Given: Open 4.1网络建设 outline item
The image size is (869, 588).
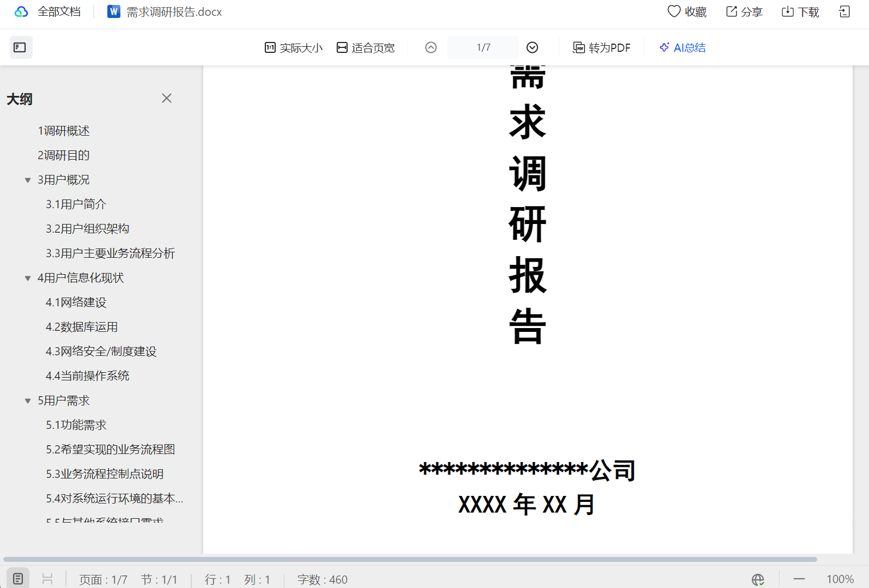Looking at the screenshot, I should pos(76,302).
